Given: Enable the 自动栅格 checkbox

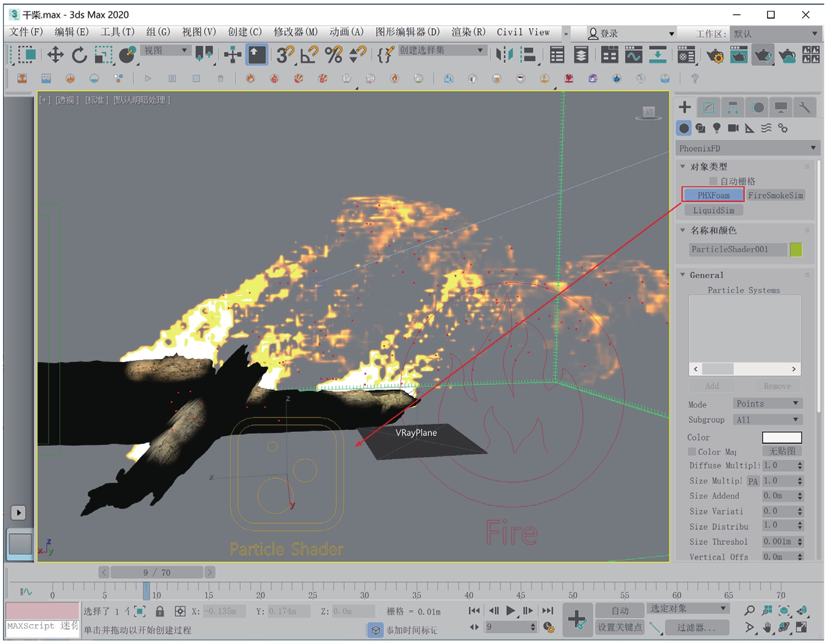Looking at the screenshot, I should [713, 181].
